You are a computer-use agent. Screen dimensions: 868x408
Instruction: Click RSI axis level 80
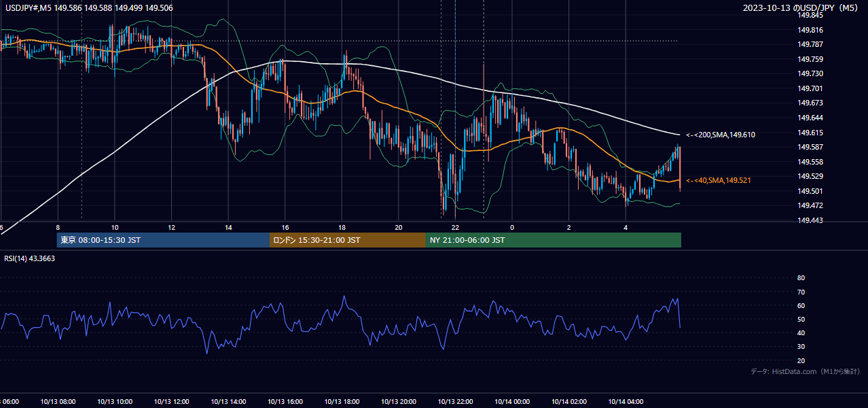[x=801, y=278]
